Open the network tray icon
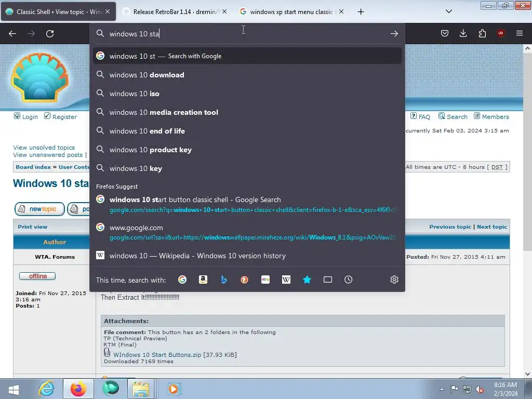The width and height of the screenshot is (532, 399). [467, 389]
